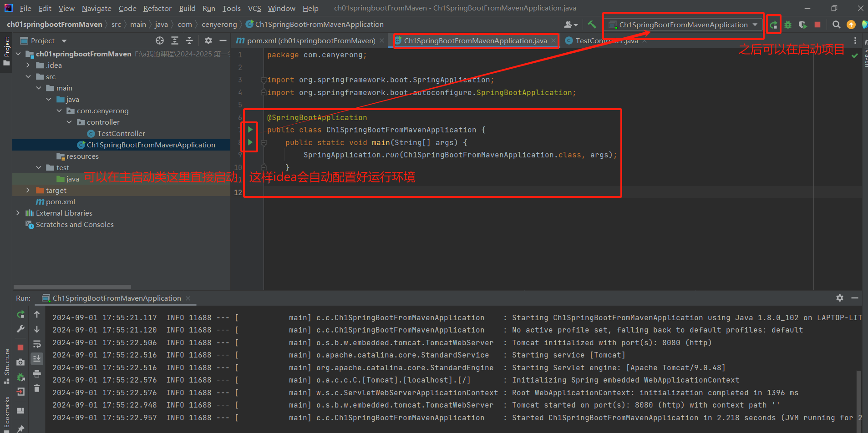
Task: Open Run panel settings gear
Action: (x=840, y=298)
